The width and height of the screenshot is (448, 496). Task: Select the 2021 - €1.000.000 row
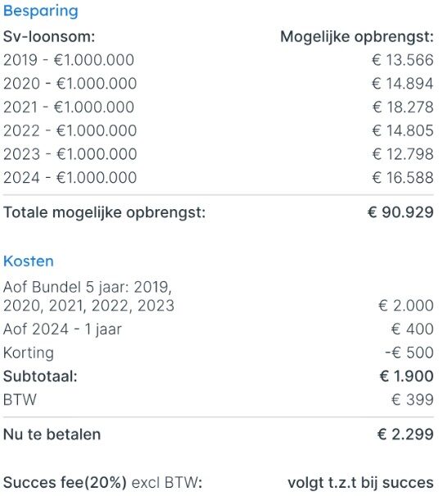click(x=219, y=107)
